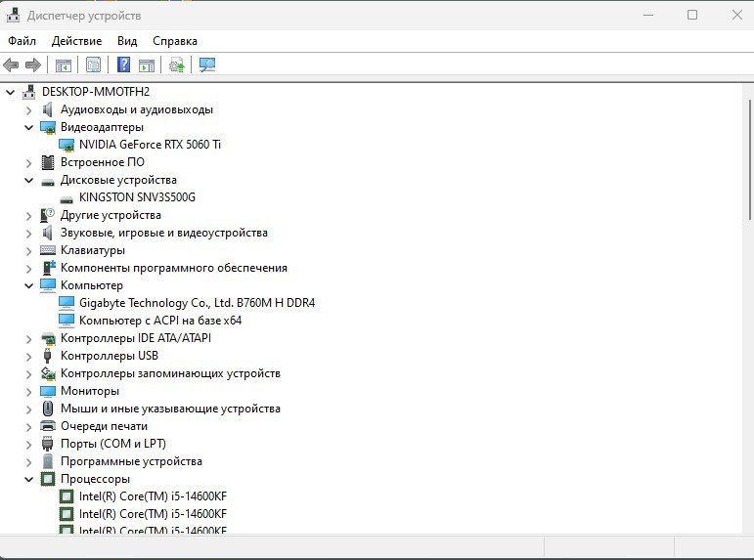Collapse the Компьютер node
Screen dimensions: 754x560
(29, 285)
